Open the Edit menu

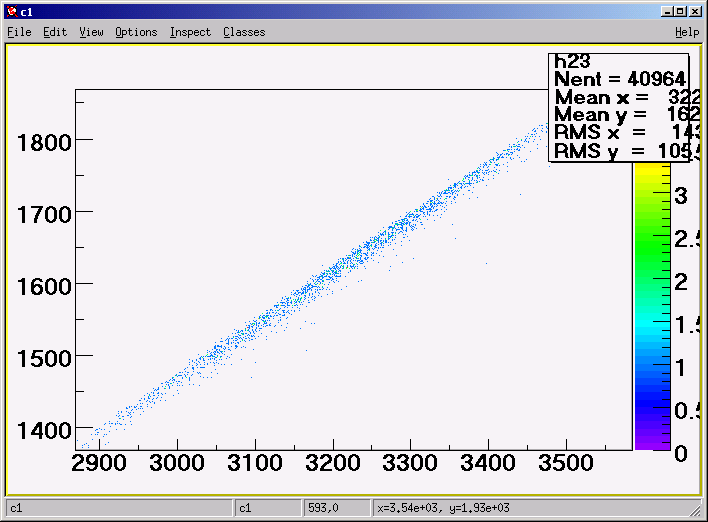tap(55, 32)
